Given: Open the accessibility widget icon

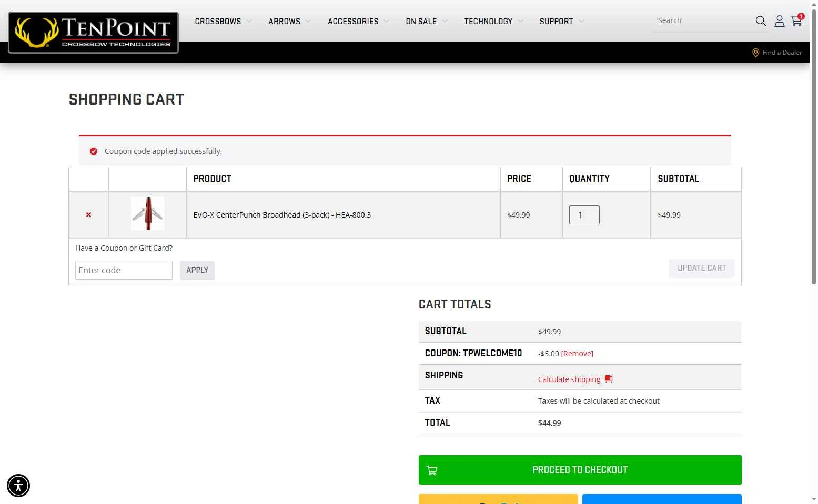Looking at the screenshot, I should [18, 486].
